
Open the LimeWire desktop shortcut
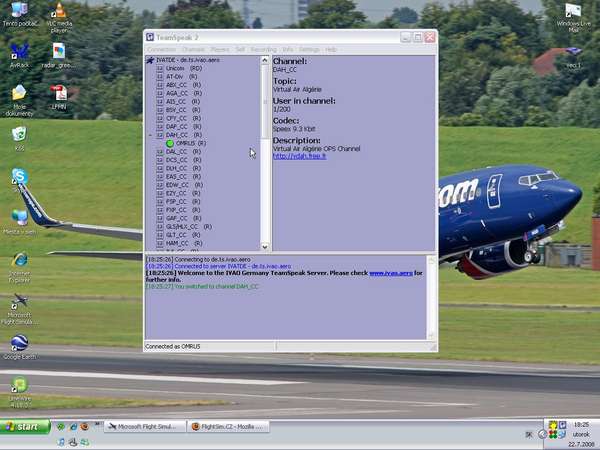point(20,391)
